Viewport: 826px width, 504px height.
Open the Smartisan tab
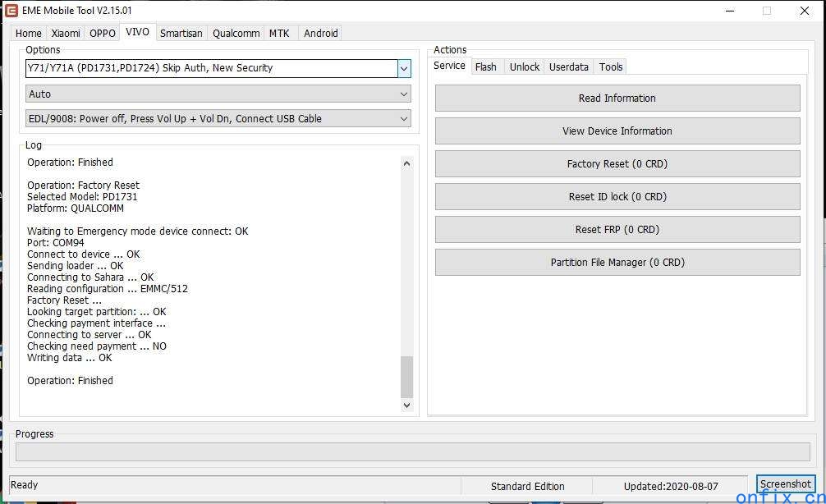click(181, 33)
